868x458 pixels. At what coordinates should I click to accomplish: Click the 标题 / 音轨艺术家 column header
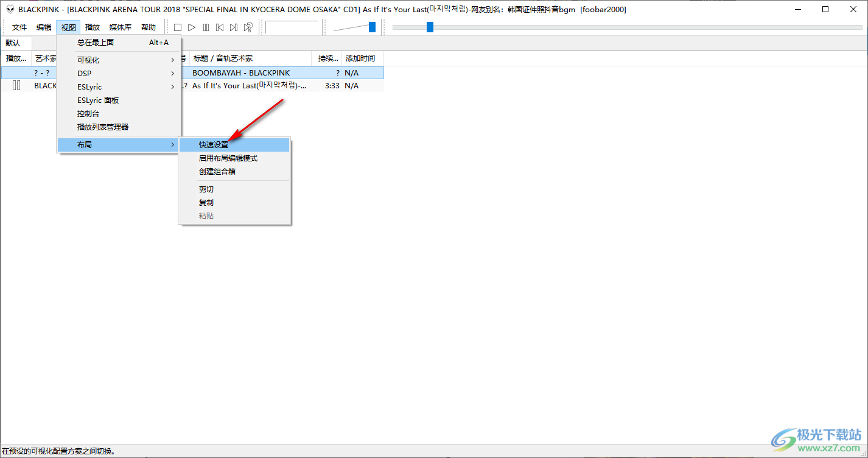(x=251, y=58)
